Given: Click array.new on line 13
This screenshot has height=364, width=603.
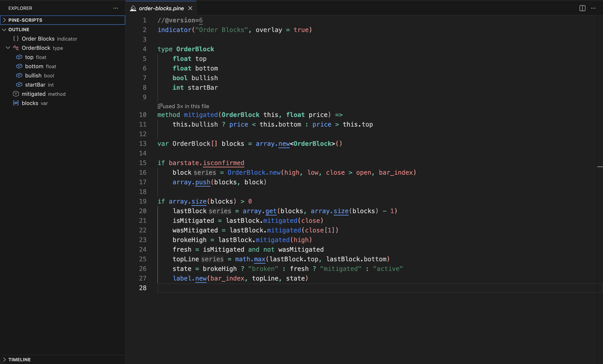Looking at the screenshot, I should 273,144.
